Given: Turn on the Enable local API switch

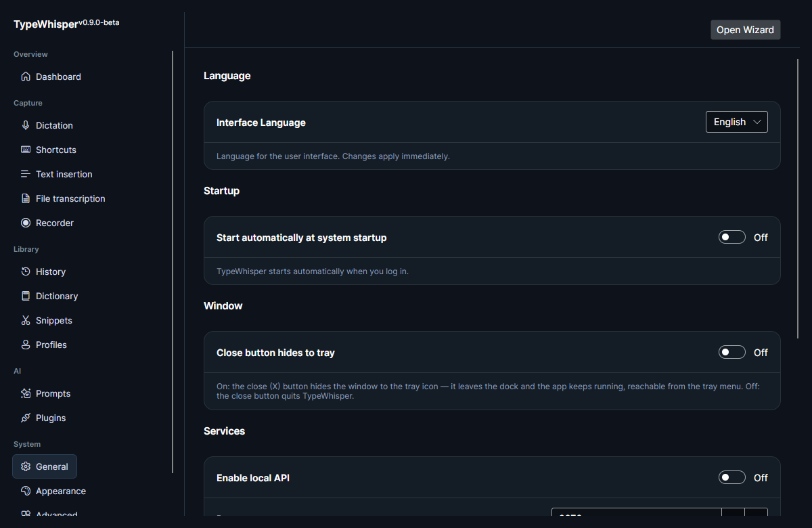Looking at the screenshot, I should click(x=732, y=477).
